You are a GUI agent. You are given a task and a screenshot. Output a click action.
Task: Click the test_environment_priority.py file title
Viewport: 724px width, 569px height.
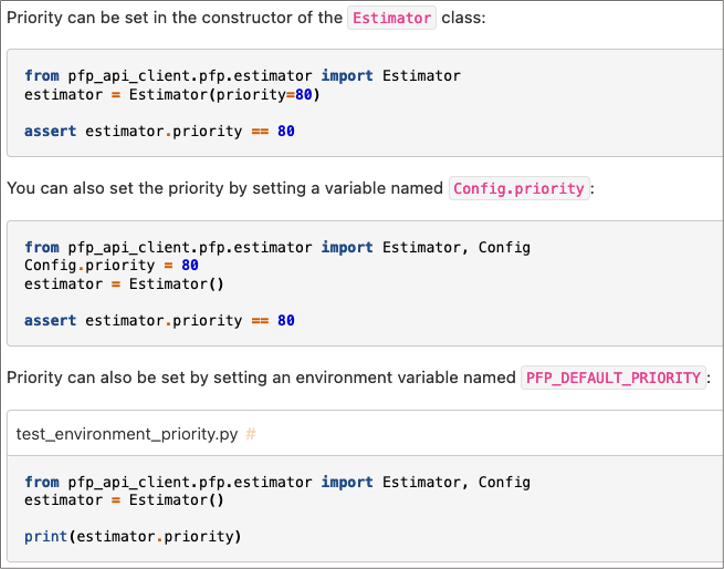coord(127,435)
